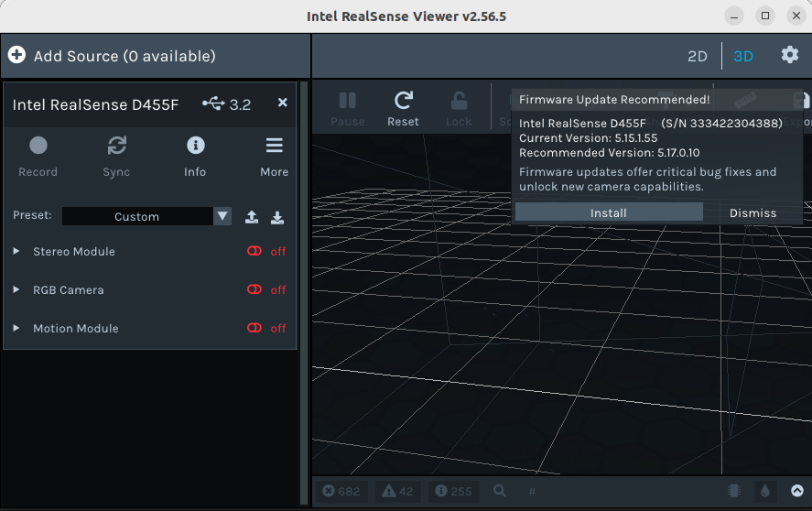This screenshot has height=511, width=812.
Task: Click the save preset download icon
Action: click(x=277, y=217)
